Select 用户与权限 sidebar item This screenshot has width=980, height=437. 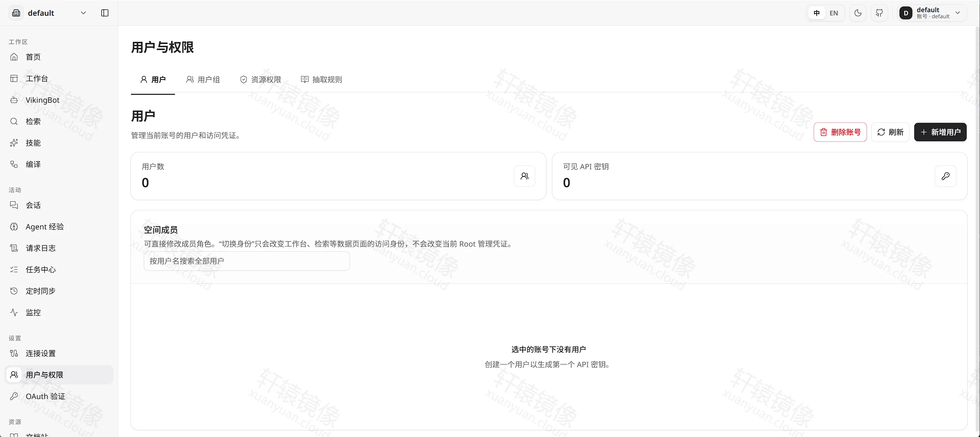click(59, 375)
